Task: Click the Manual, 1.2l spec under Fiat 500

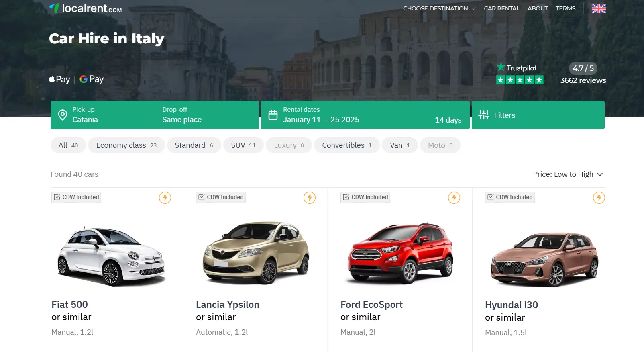Action: 72,332
